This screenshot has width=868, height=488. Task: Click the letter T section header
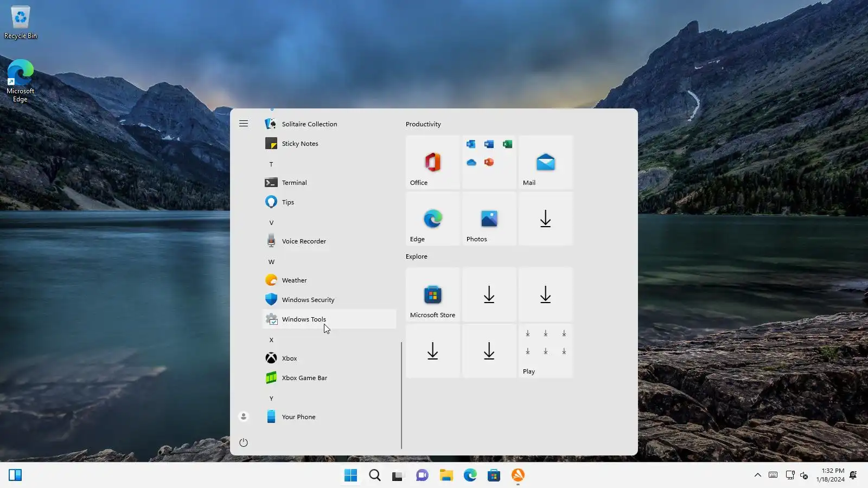[x=271, y=164]
